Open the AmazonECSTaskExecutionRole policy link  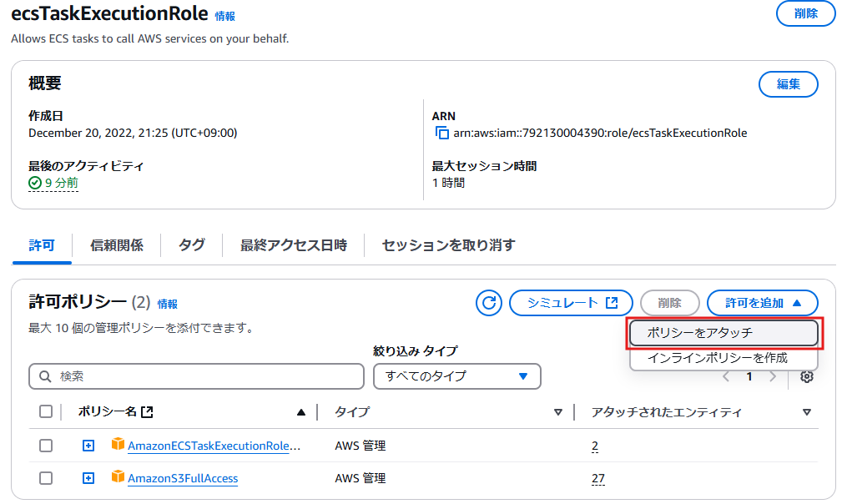[214, 446]
